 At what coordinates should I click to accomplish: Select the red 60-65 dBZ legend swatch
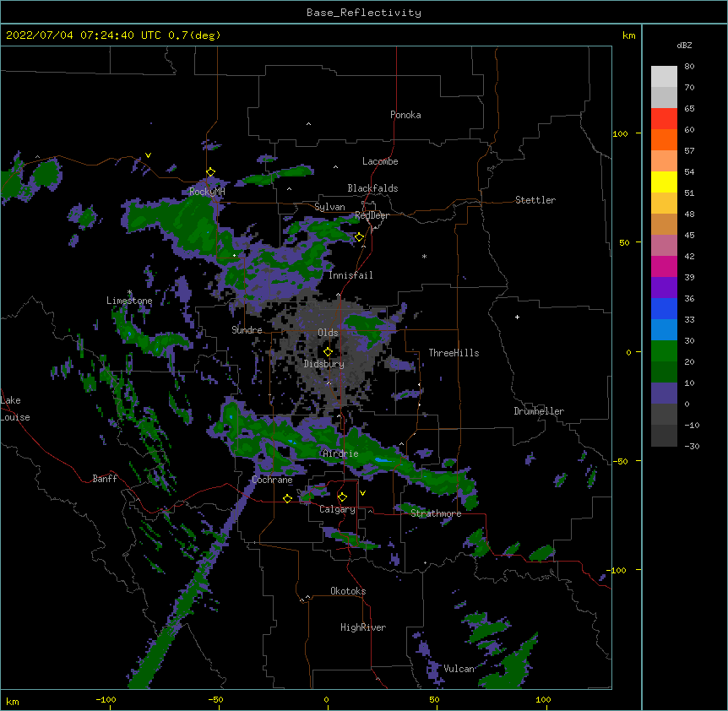click(664, 119)
